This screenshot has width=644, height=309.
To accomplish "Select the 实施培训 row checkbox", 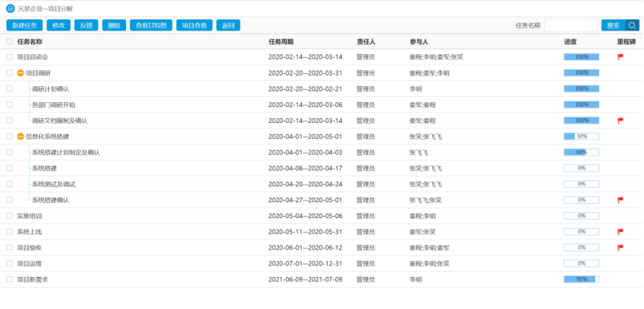I will [x=9, y=216].
